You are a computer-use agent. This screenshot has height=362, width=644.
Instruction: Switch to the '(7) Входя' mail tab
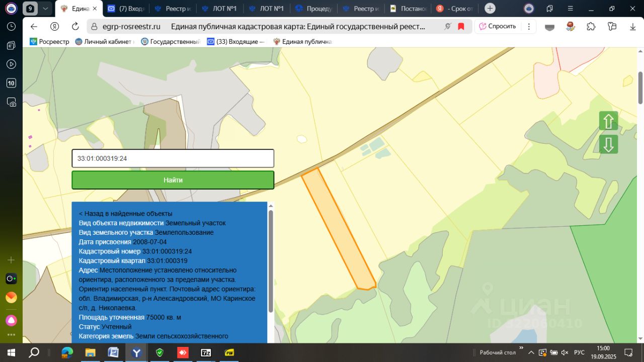click(x=126, y=9)
